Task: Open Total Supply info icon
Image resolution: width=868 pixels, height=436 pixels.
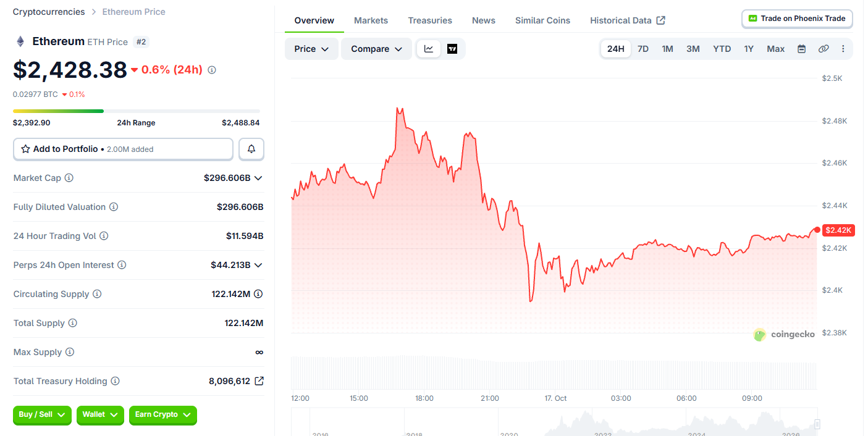Action: pyautogui.click(x=73, y=323)
